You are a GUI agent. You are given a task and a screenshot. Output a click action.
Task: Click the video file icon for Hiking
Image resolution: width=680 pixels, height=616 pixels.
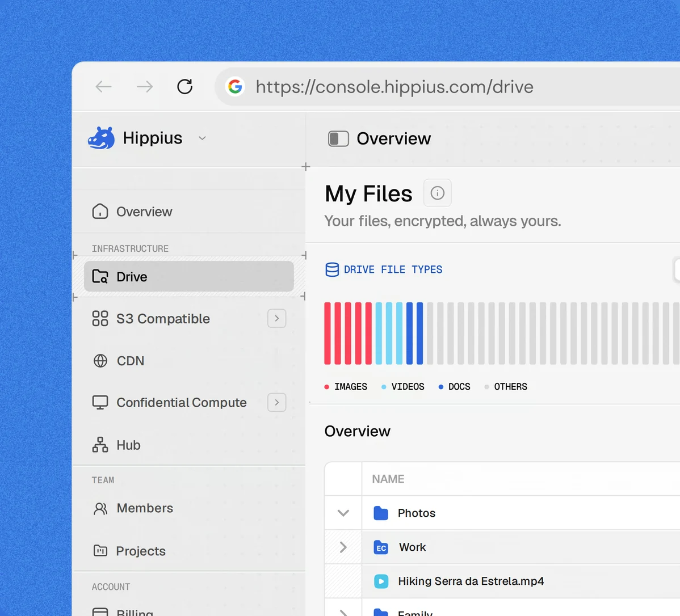[381, 581]
